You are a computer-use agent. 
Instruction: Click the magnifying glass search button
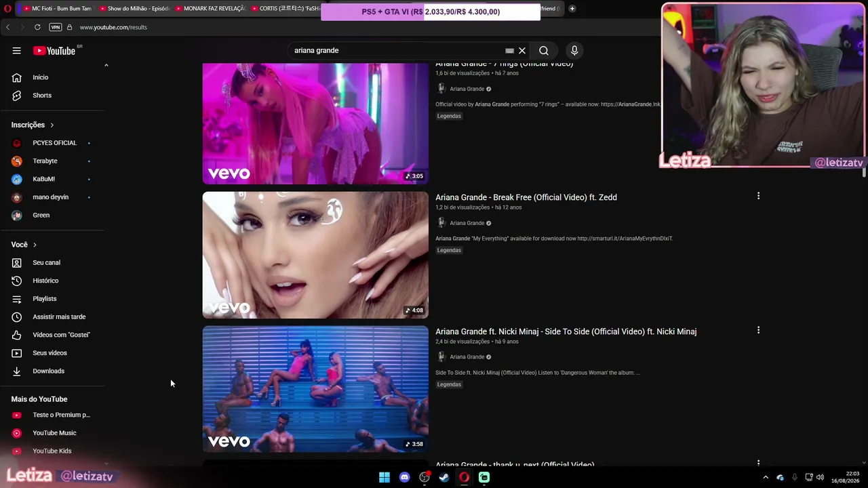click(544, 50)
